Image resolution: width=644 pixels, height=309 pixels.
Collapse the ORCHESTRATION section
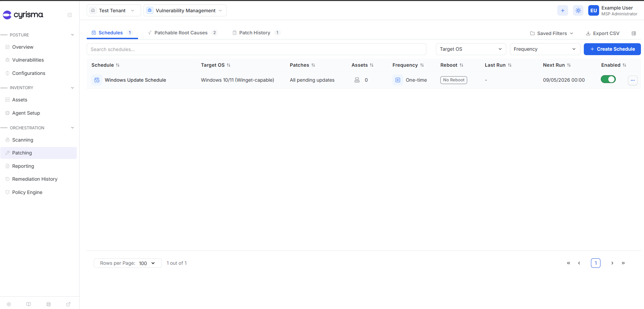(72, 128)
